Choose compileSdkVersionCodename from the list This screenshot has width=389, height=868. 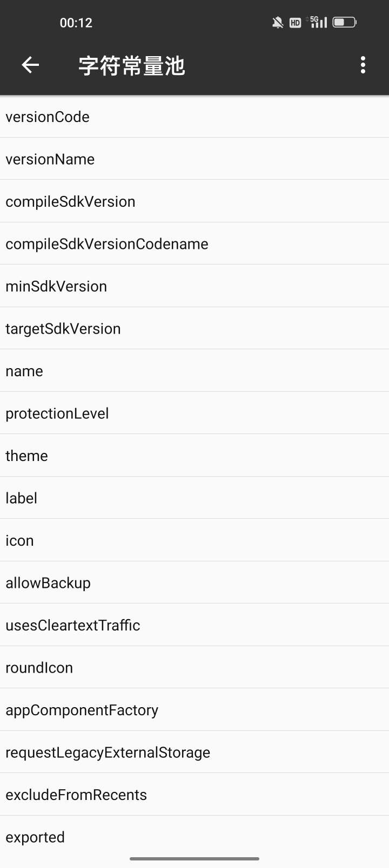point(194,244)
